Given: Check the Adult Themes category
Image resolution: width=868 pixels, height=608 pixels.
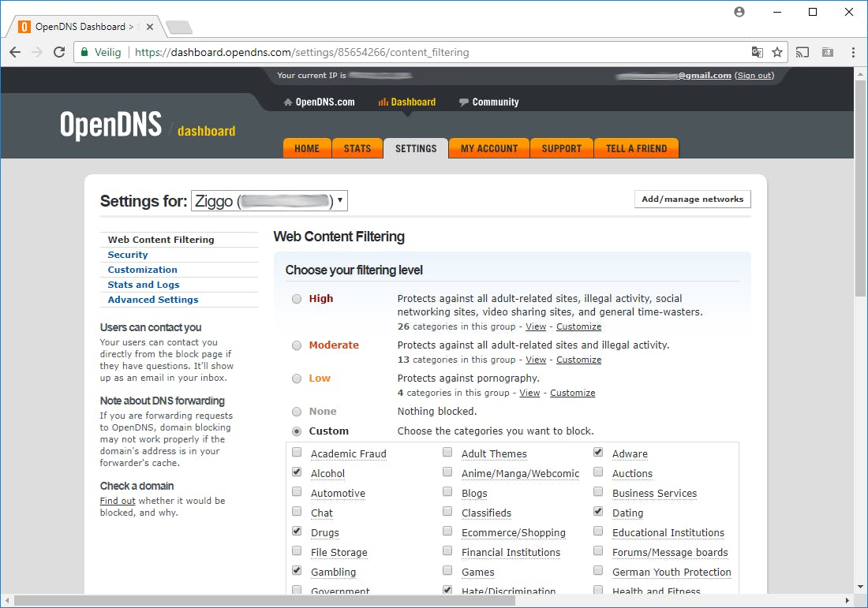Looking at the screenshot, I should click(x=447, y=452).
